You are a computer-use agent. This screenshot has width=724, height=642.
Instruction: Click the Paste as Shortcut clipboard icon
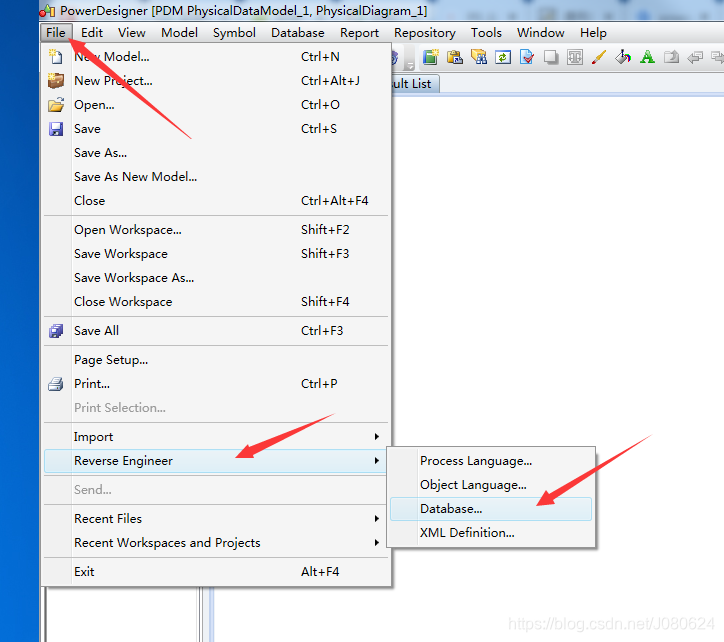pos(454,57)
